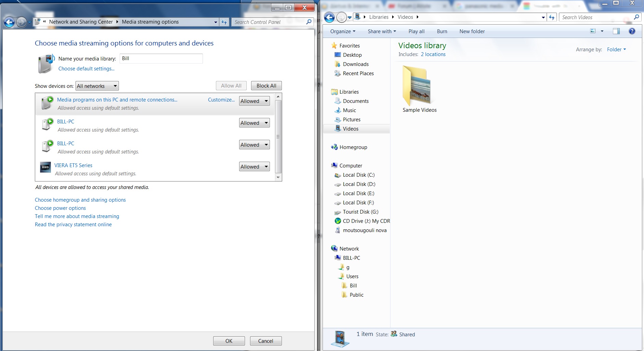Click back arrow in Media streaming window
The width and height of the screenshot is (644, 351).
click(x=10, y=22)
